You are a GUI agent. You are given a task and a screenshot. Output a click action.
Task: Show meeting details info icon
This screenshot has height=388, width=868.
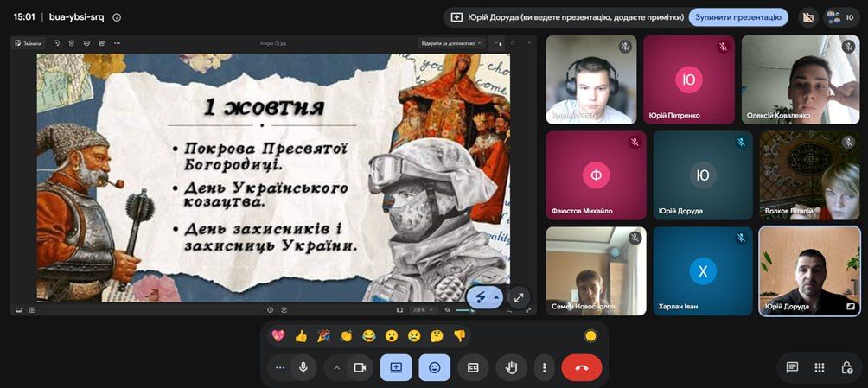click(x=117, y=17)
